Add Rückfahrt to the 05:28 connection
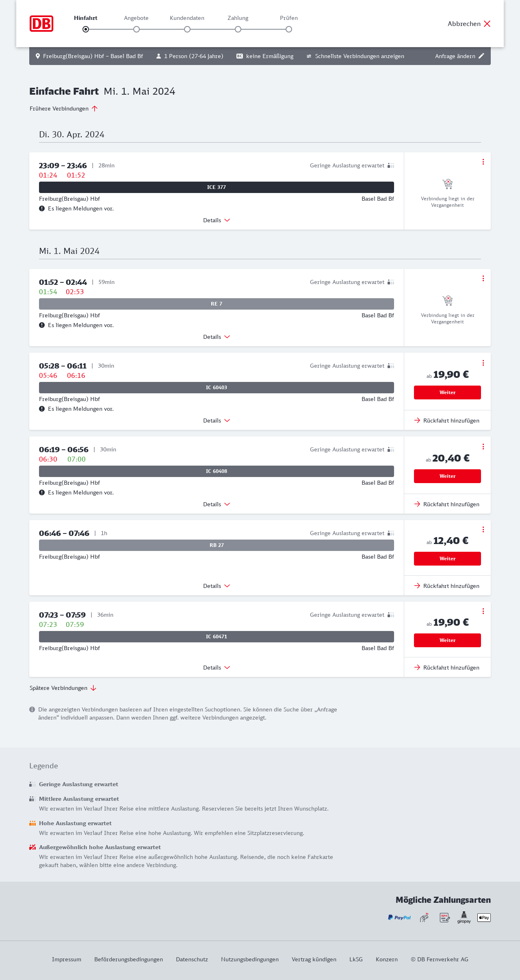520x980 pixels. click(447, 421)
